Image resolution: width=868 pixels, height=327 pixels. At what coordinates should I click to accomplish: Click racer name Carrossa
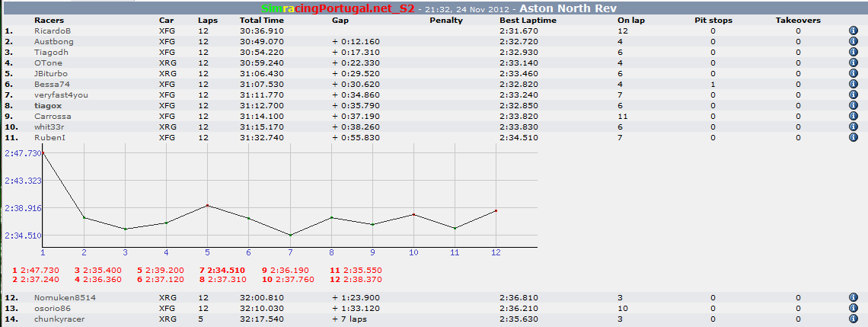(x=53, y=117)
